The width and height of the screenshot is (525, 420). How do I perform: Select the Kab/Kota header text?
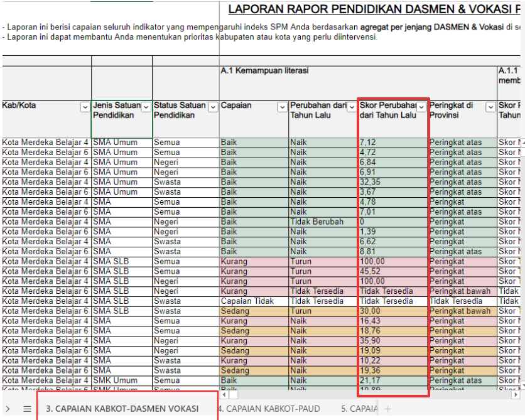click(19, 105)
